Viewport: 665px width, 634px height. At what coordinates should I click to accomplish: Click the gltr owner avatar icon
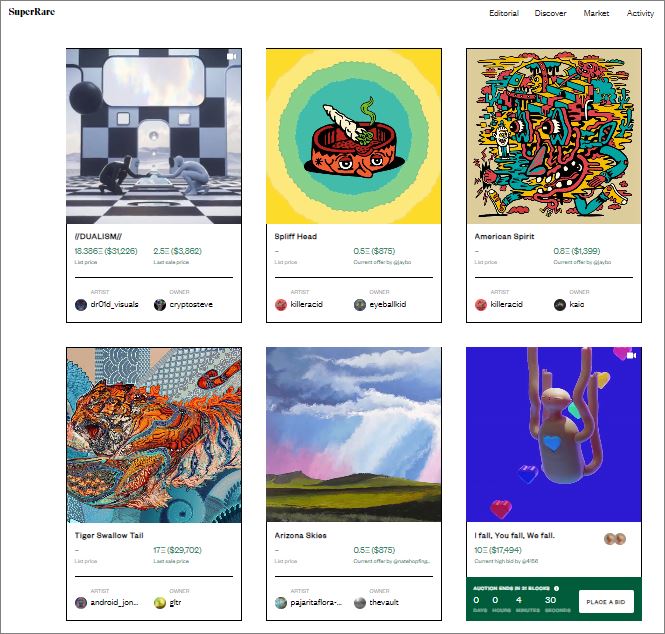click(x=160, y=603)
